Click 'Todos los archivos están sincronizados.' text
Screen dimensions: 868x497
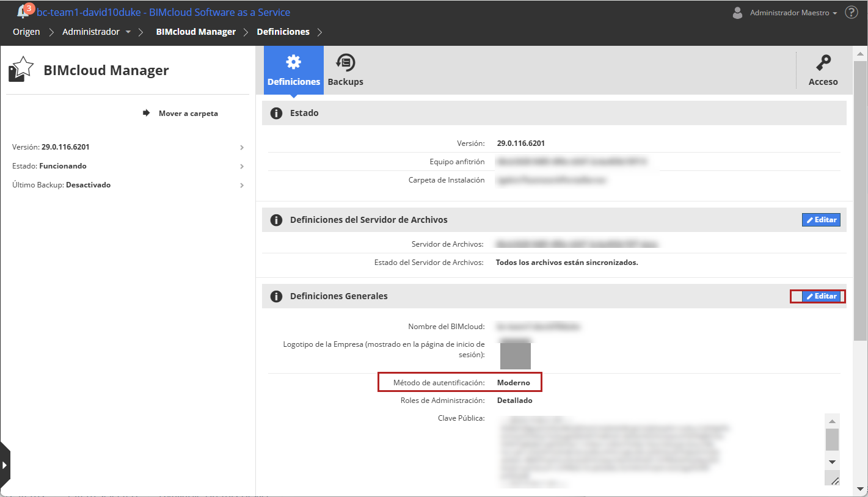tap(567, 263)
